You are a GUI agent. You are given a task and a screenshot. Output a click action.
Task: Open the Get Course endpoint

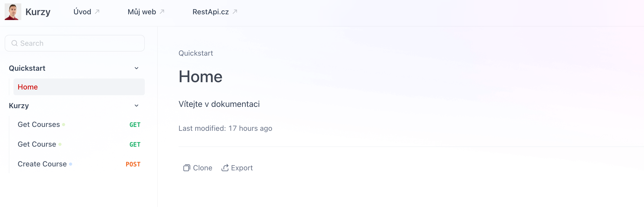point(79,144)
